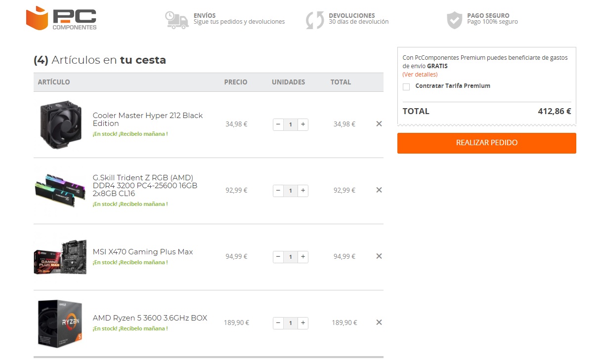The width and height of the screenshot is (601, 364).
Task: Remove G.Skill Trident Z RGB from basket
Action: pos(379,190)
